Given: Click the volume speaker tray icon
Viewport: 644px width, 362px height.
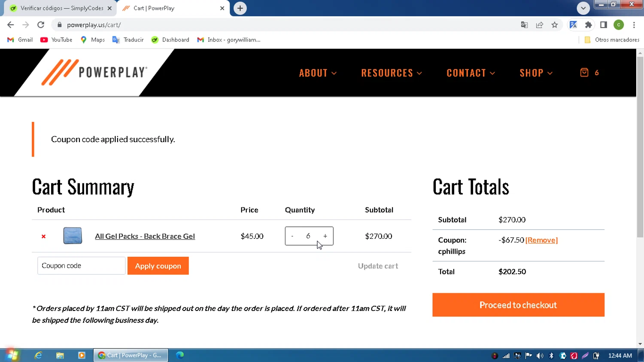Looking at the screenshot, I should pyautogui.click(x=540, y=356).
